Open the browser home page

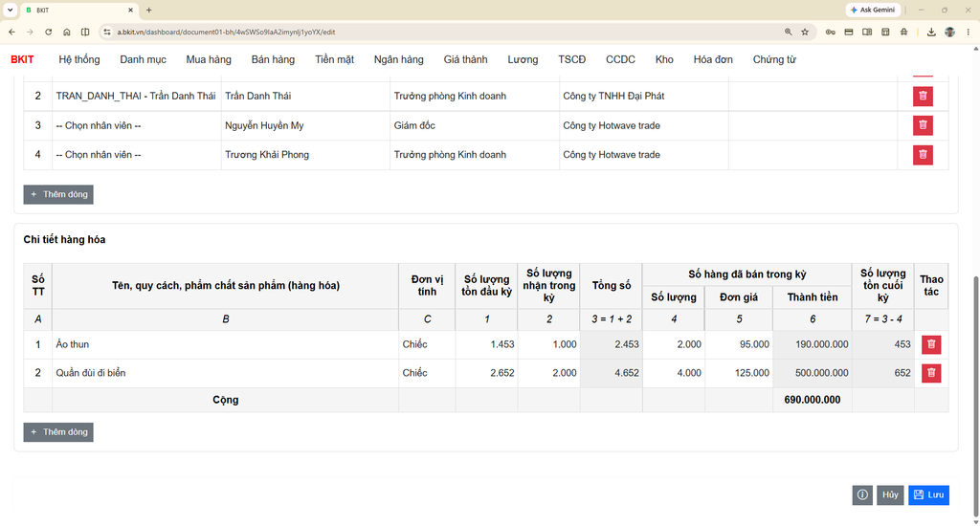tap(67, 32)
